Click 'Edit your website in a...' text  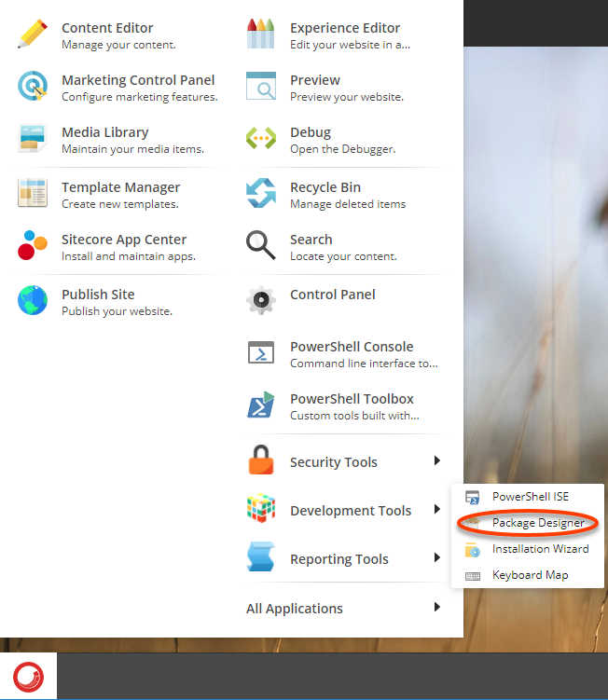pyautogui.click(x=350, y=45)
